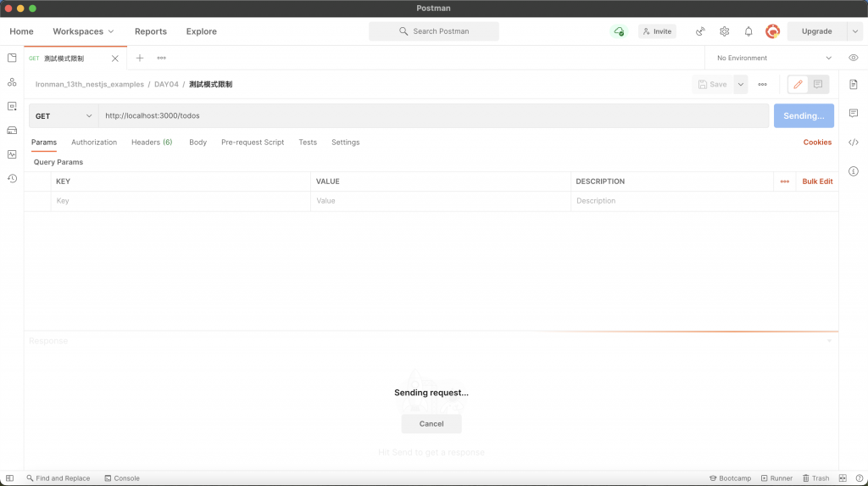This screenshot has height=486, width=868.
Task: Select the Headers (6) tab
Action: 152,142
